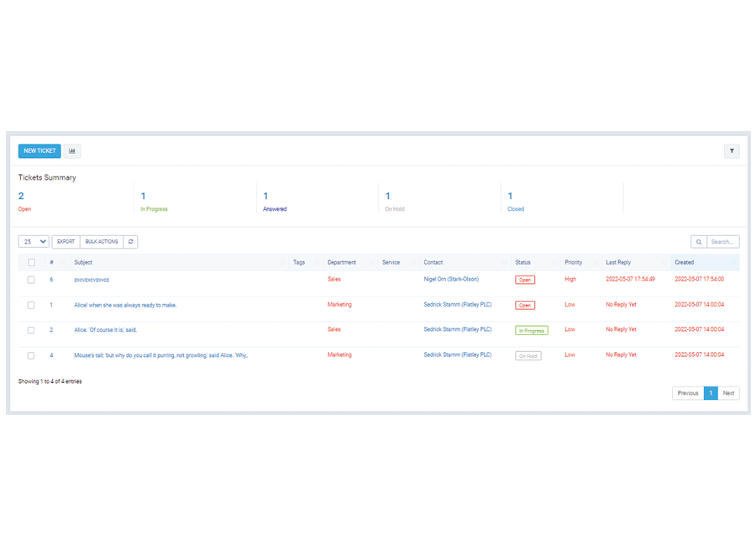Check the box for ticket 6
This screenshot has height=546, width=756.
(x=31, y=280)
